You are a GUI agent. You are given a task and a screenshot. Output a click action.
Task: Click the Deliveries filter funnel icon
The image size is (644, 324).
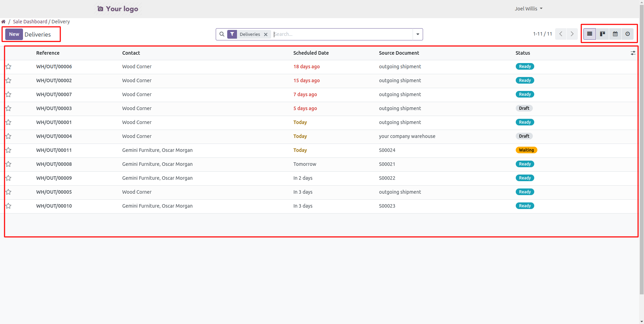[232, 34]
